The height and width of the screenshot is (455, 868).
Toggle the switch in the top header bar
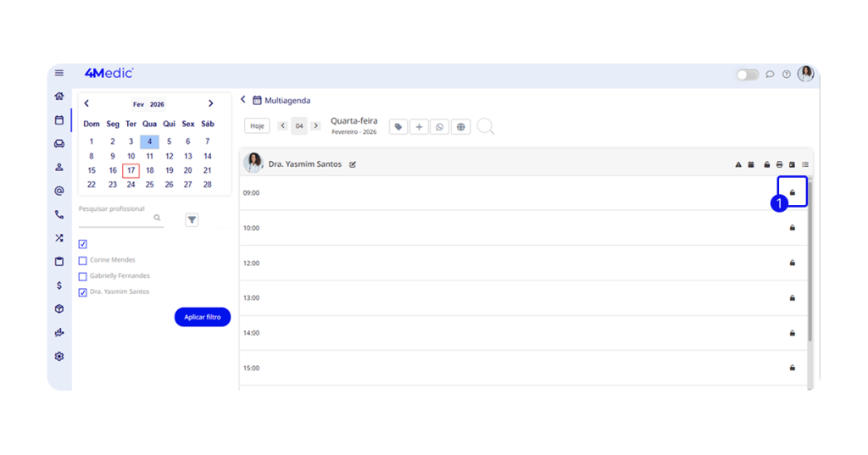coord(747,75)
